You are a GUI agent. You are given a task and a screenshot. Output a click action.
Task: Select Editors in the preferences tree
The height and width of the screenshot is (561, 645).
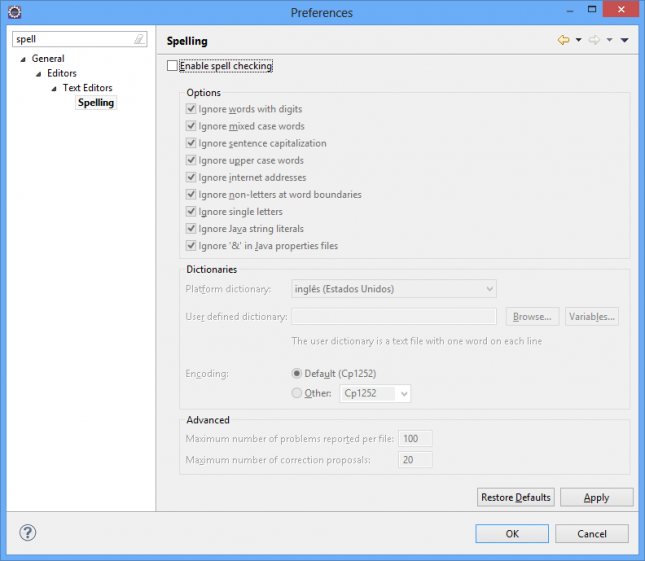click(x=62, y=73)
